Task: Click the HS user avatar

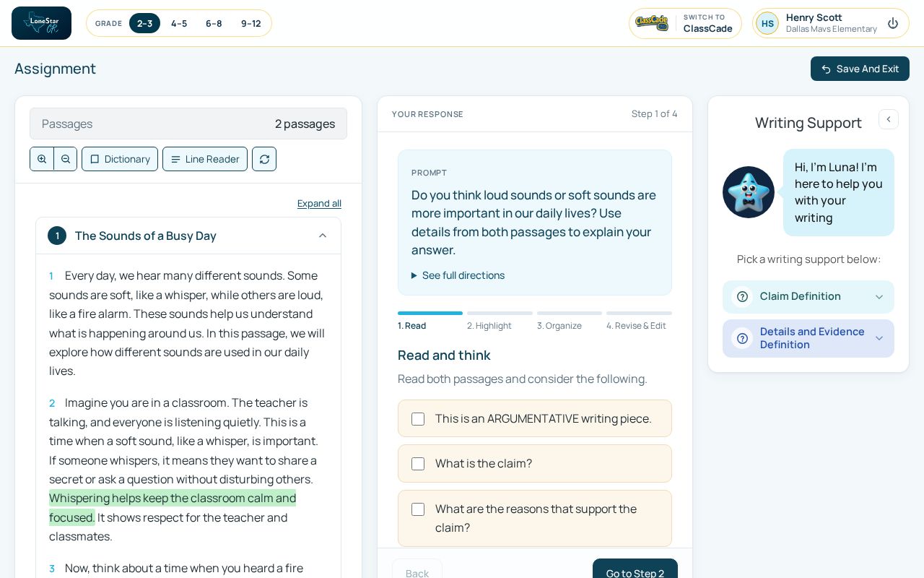Action: [767, 23]
